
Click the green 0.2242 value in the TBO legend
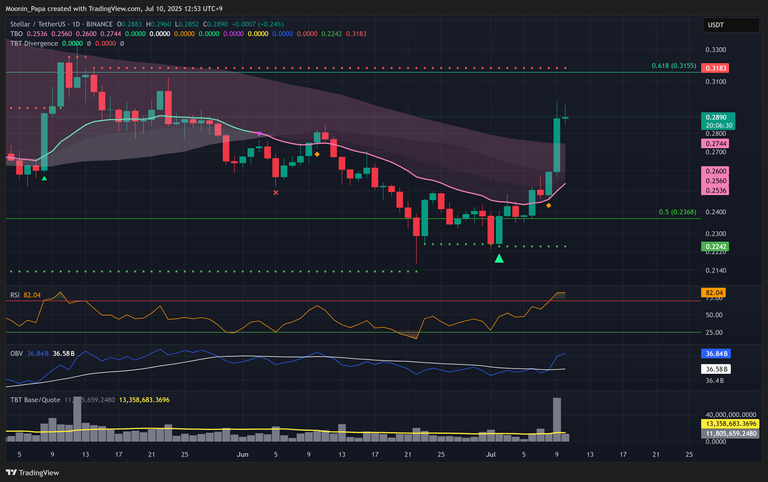tap(331, 34)
